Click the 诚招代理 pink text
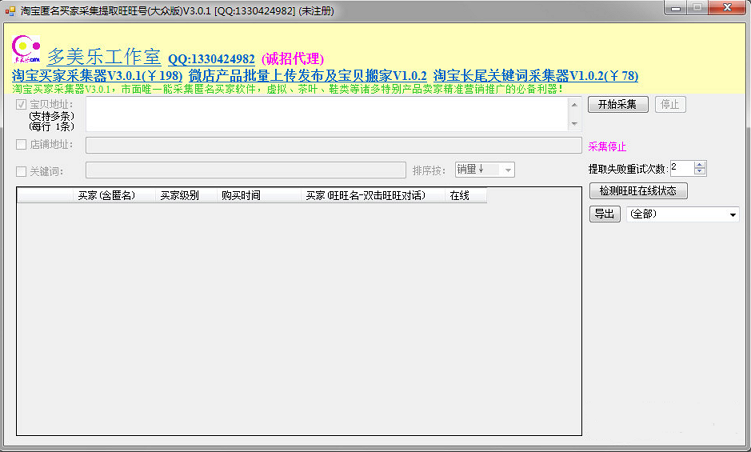 (x=293, y=59)
